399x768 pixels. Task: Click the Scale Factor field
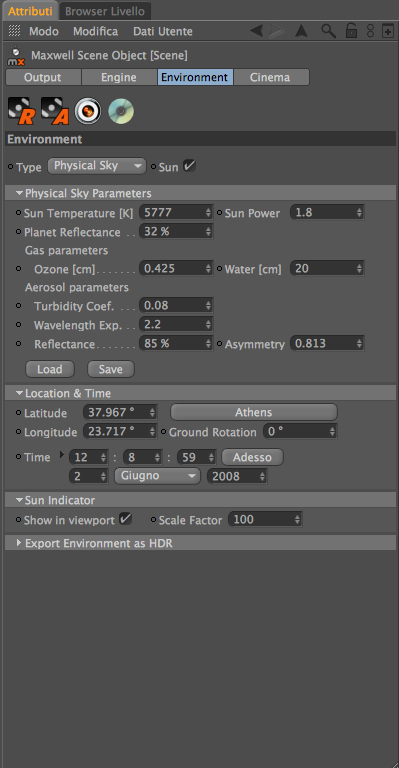click(x=265, y=519)
